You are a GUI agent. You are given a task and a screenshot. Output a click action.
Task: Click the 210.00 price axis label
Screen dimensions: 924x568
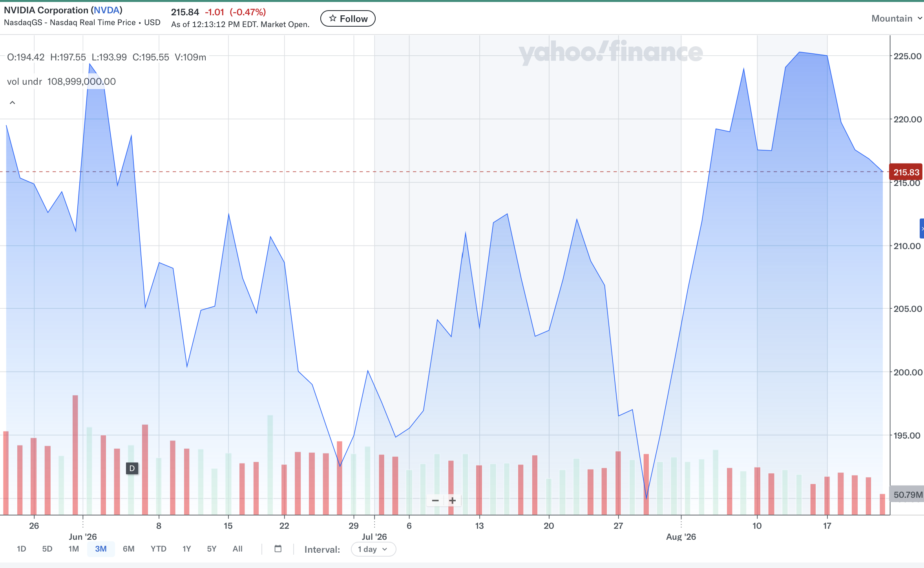[x=908, y=246]
